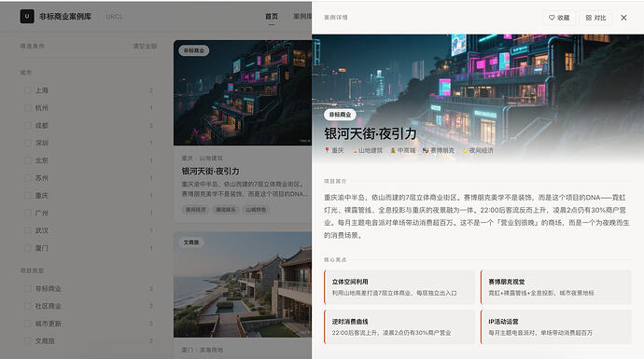
Task: Click the 重庆 · 山地建筑 subtitle on list card
Action: point(203,158)
